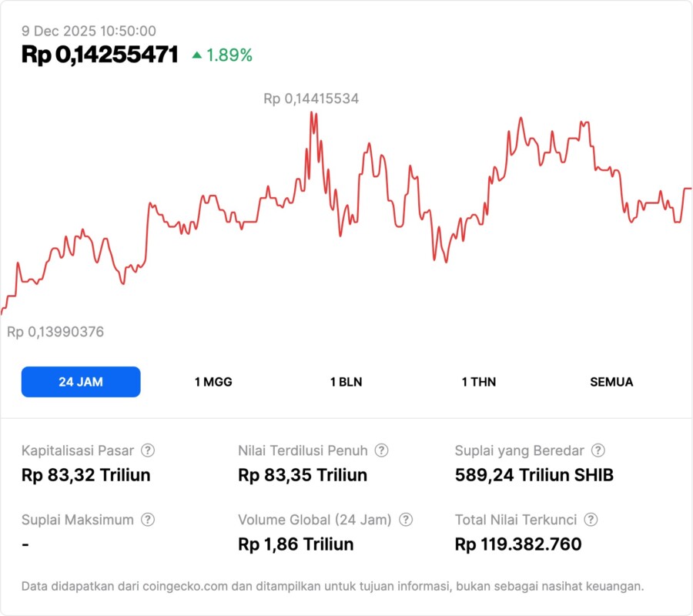The image size is (693, 616).
Task: Click the chart high label Rp 0,14415534
Action: pos(311,99)
